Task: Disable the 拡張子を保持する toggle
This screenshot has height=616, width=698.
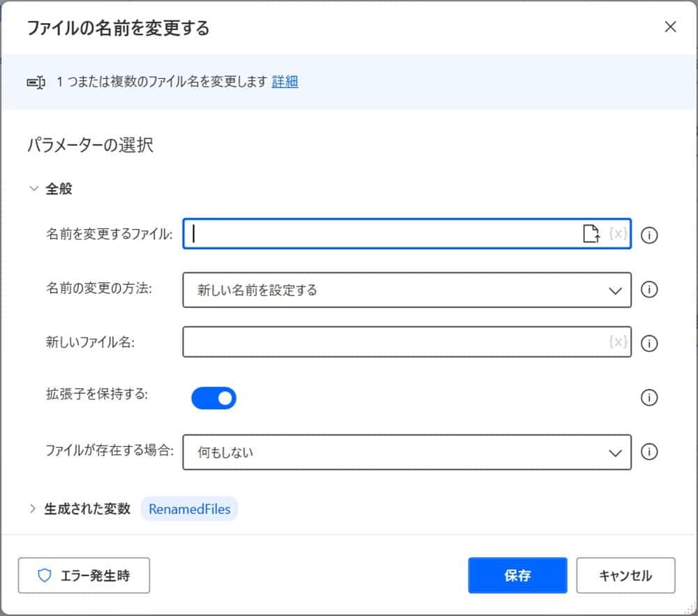Action: tap(214, 397)
